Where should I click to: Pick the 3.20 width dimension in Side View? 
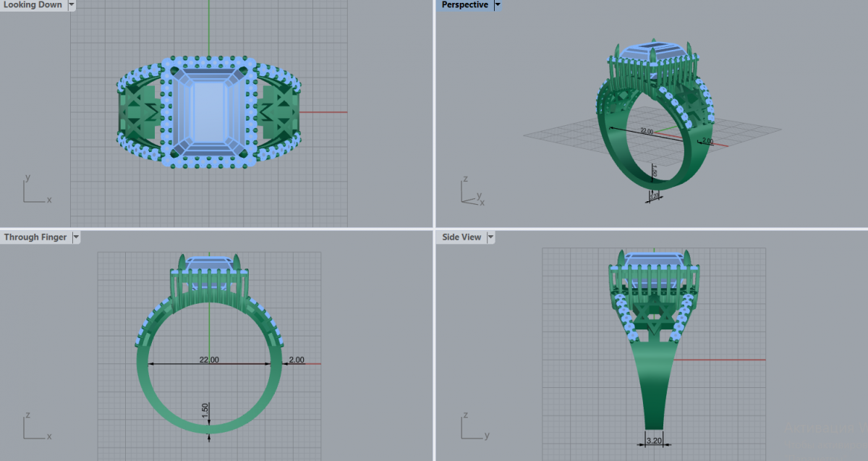click(653, 439)
